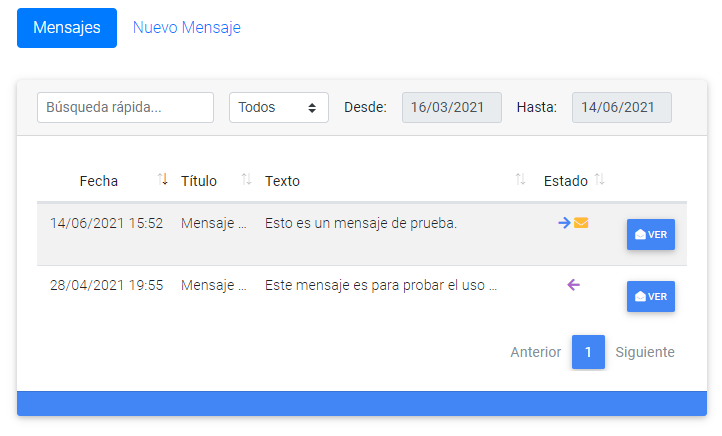Click the purple left arrow status icon

573,285
